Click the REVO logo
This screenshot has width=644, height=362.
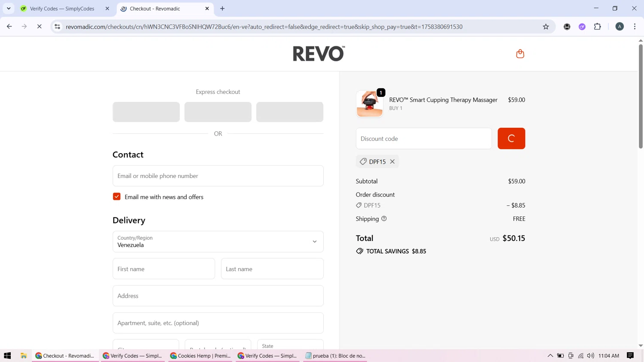coord(319,54)
